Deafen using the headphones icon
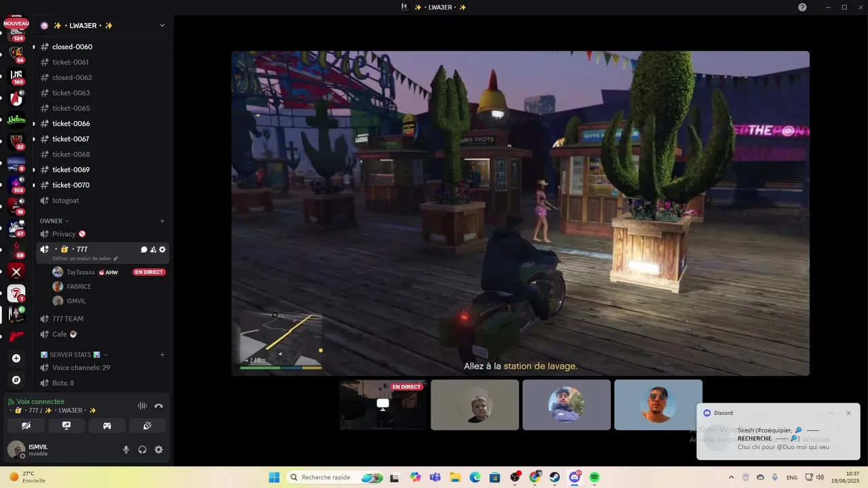Image resolution: width=868 pixels, height=488 pixels. [142, 449]
